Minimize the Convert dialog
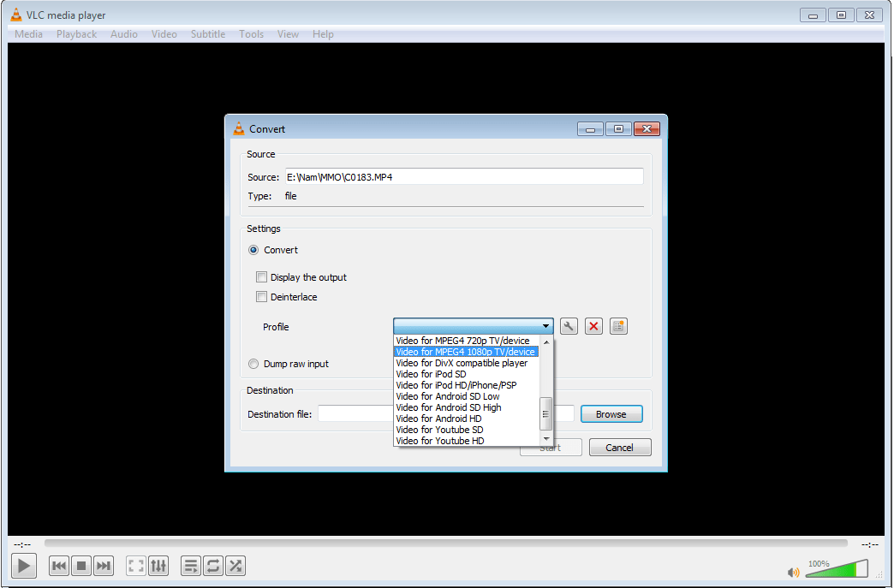The image size is (894, 588). (x=591, y=129)
